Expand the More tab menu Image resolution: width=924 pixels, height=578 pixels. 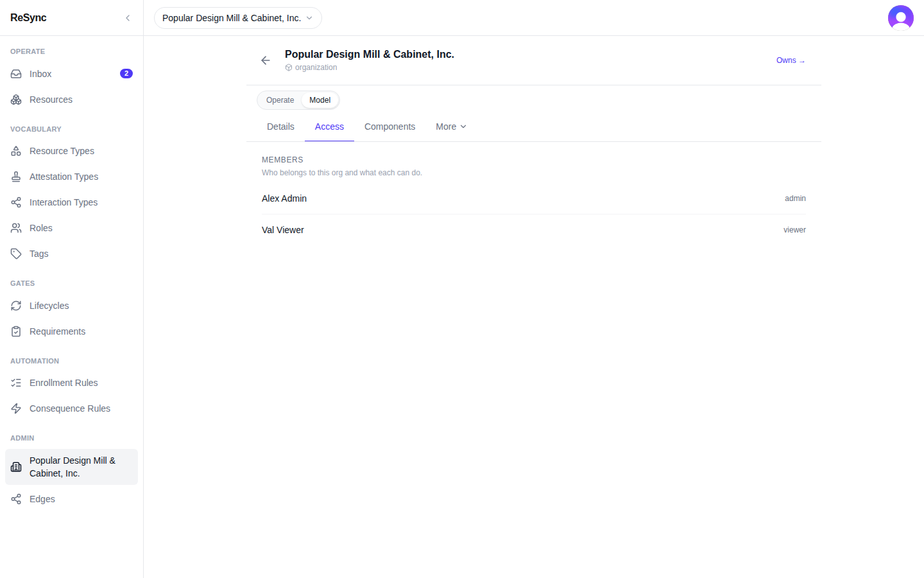451,127
